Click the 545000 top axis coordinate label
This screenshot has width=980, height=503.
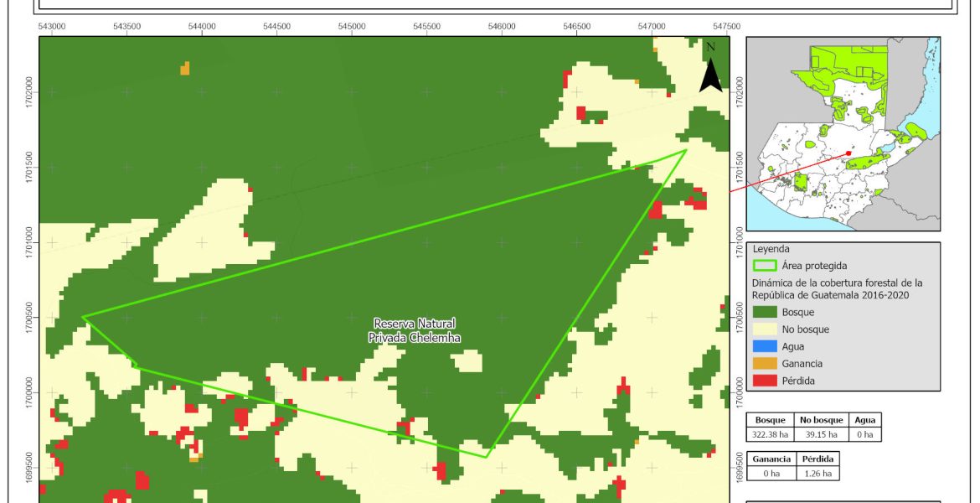(352, 27)
